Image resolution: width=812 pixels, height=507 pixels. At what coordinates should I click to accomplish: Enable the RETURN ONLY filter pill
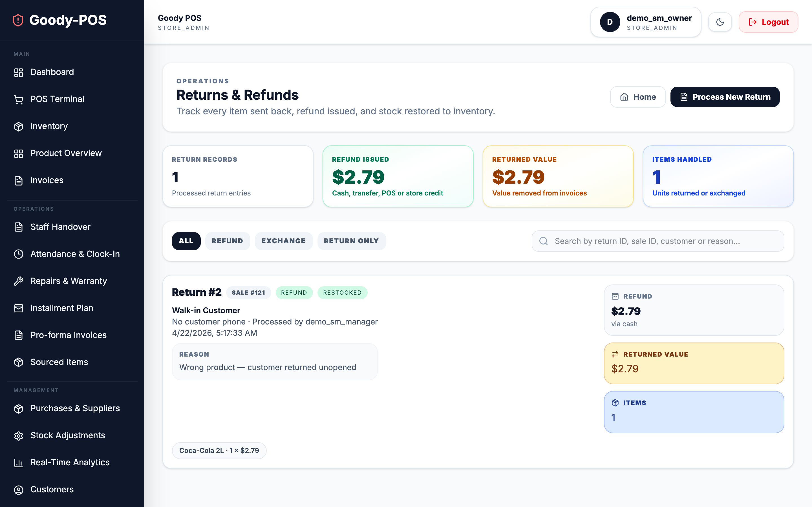tap(351, 241)
